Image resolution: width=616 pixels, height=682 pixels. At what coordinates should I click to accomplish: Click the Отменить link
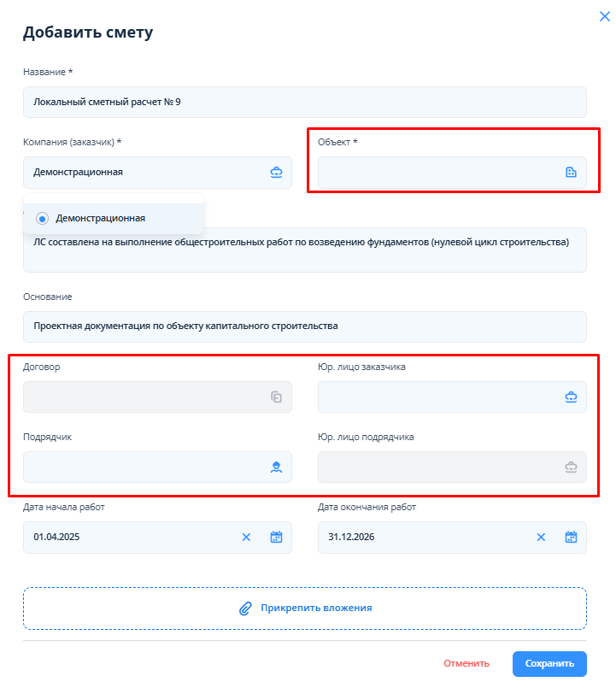tap(466, 664)
